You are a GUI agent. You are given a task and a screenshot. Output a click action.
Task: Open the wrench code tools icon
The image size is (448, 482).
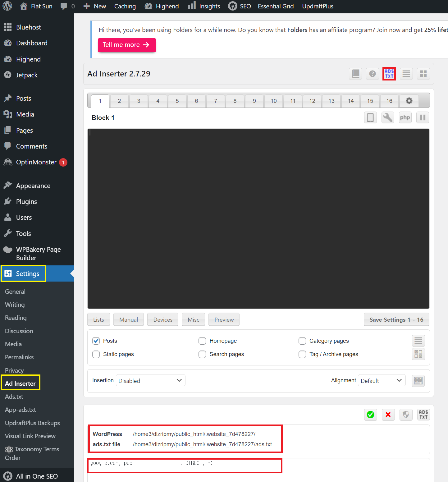point(388,117)
